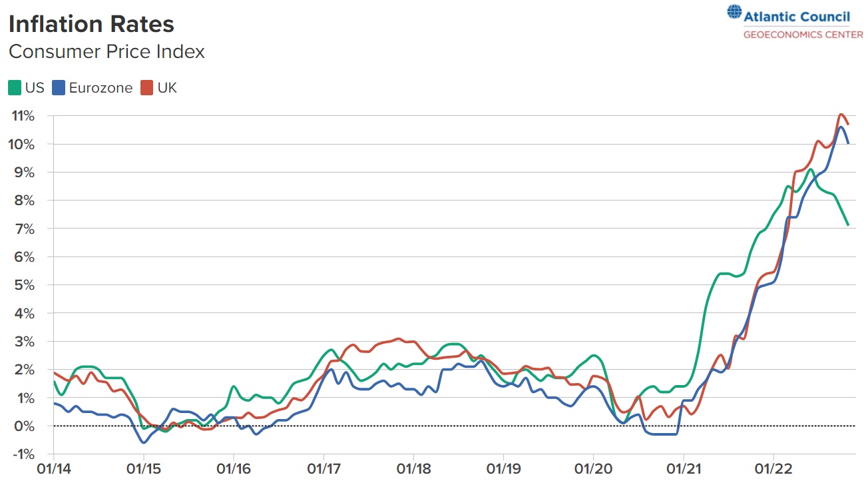Image resolution: width=868 pixels, height=481 pixels.
Task: Click the 01/14 x-axis date label
Action: click(54, 468)
